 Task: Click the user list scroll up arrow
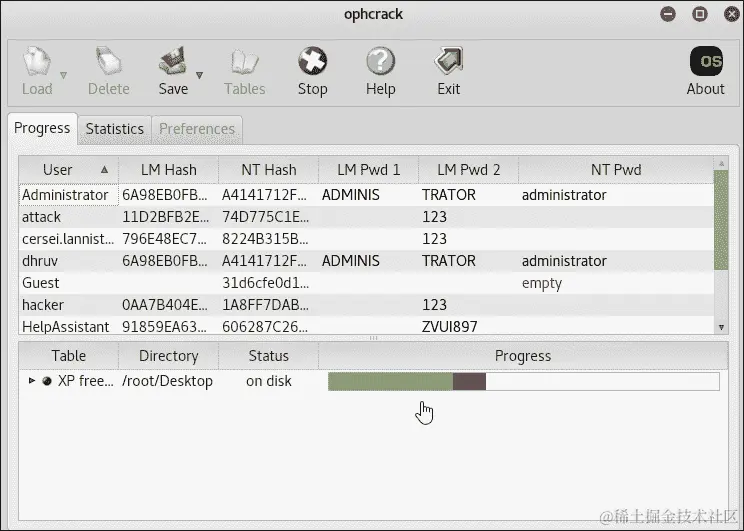[x=721, y=164]
